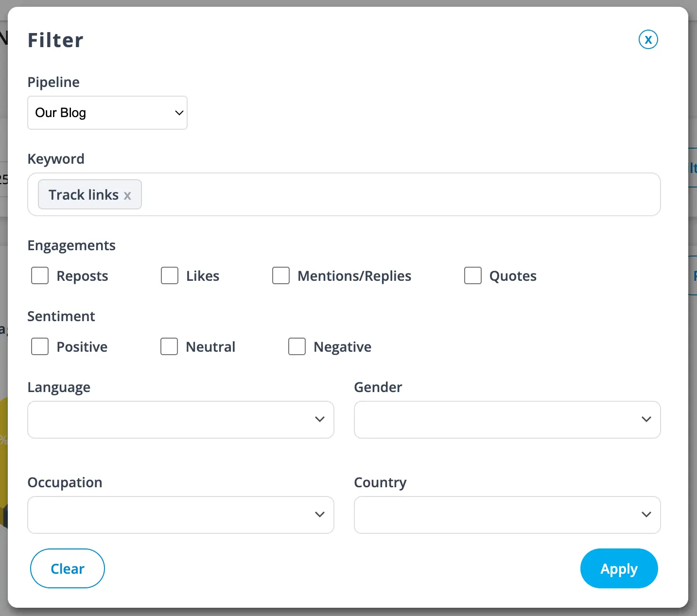The height and width of the screenshot is (616, 697).
Task: Expand the Occupation dropdown
Action: click(x=180, y=515)
